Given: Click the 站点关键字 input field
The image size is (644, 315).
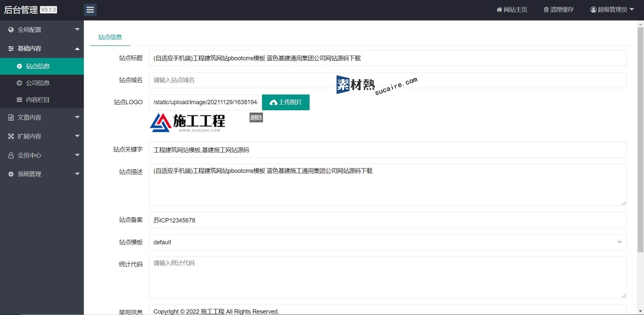Looking at the screenshot, I should pyautogui.click(x=387, y=150).
